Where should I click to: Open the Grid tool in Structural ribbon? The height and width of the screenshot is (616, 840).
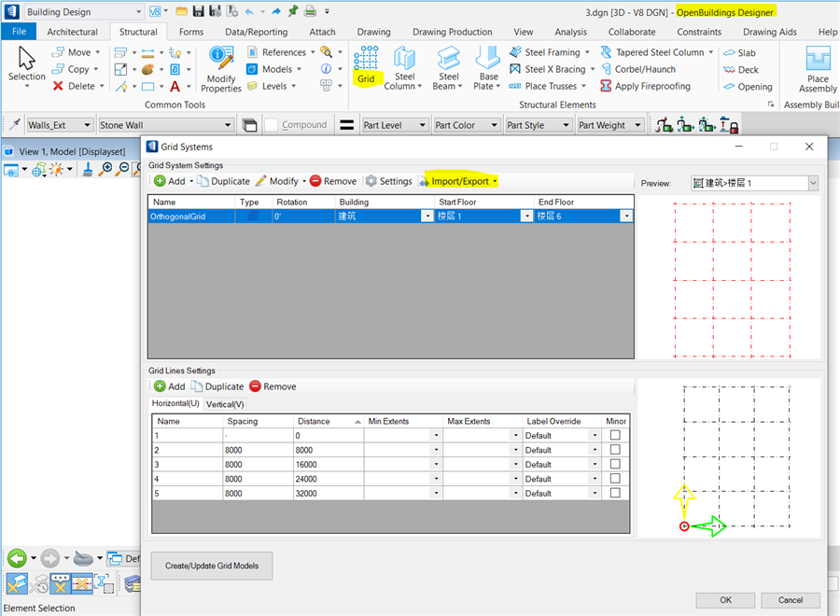pos(367,64)
